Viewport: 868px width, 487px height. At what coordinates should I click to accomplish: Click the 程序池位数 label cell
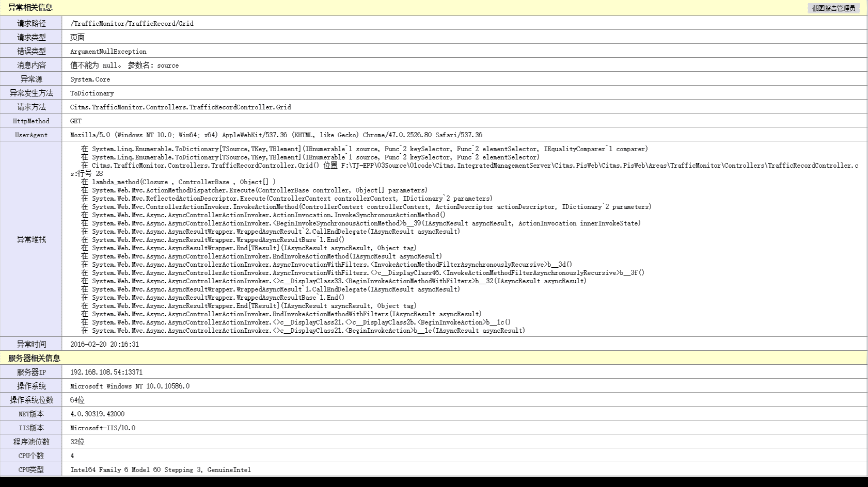pyautogui.click(x=31, y=442)
